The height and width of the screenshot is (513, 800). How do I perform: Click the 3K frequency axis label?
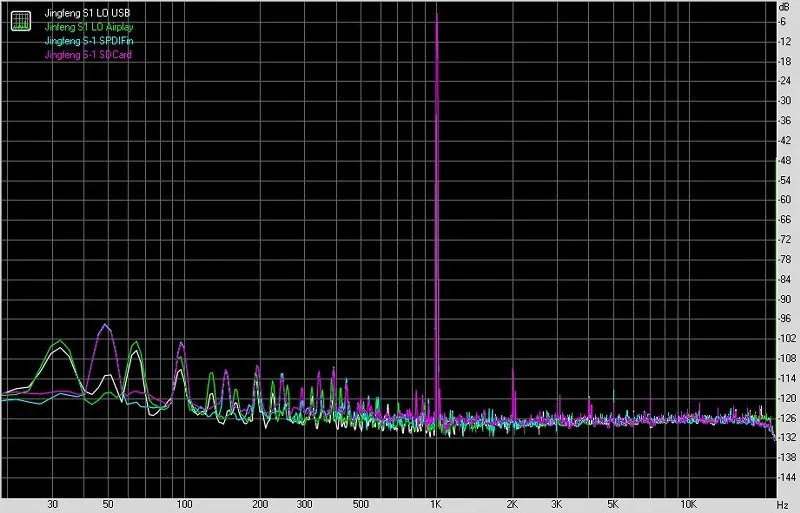[557, 504]
